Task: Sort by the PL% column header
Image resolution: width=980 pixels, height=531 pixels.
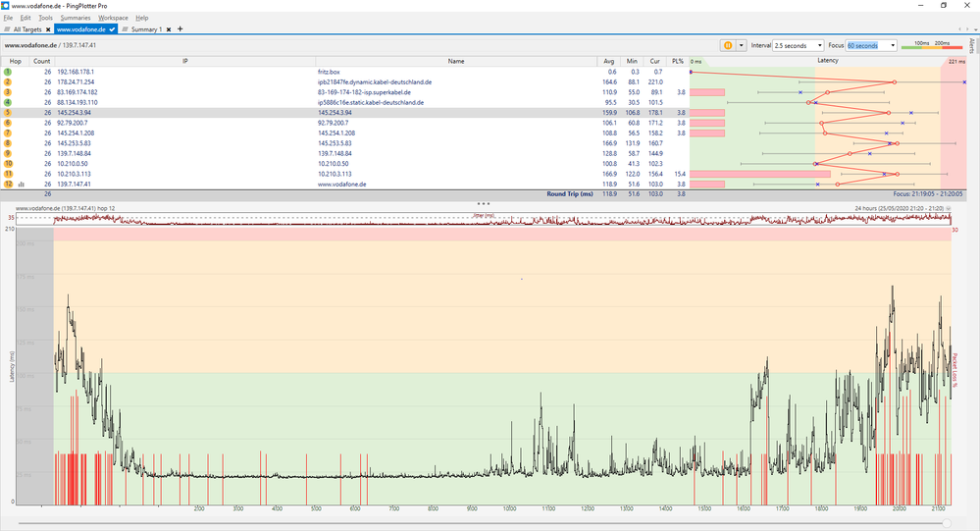Action: [x=678, y=61]
